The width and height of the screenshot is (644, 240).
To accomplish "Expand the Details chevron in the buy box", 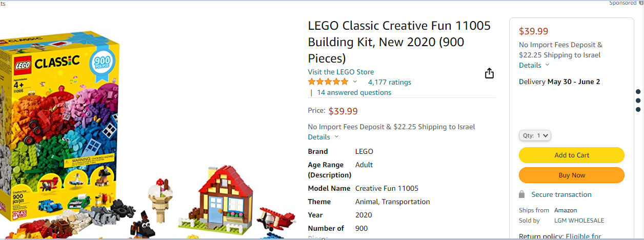I will coord(547,65).
